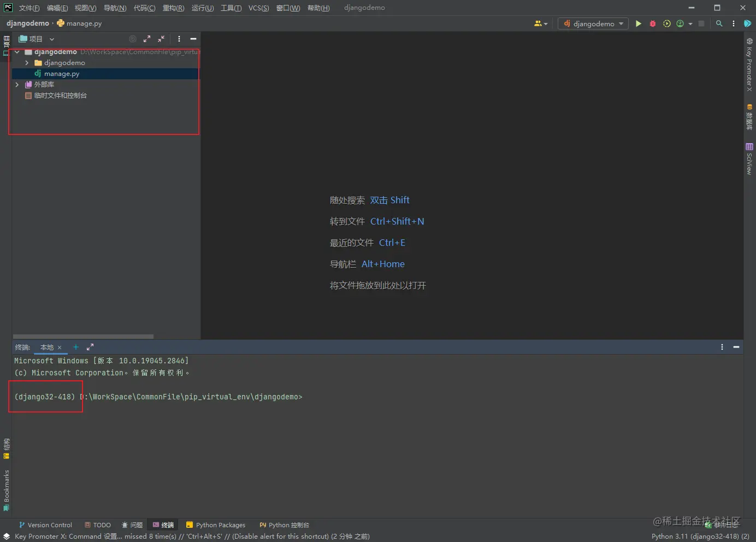Open the 项目 view selector dropdown

pyautogui.click(x=37, y=39)
